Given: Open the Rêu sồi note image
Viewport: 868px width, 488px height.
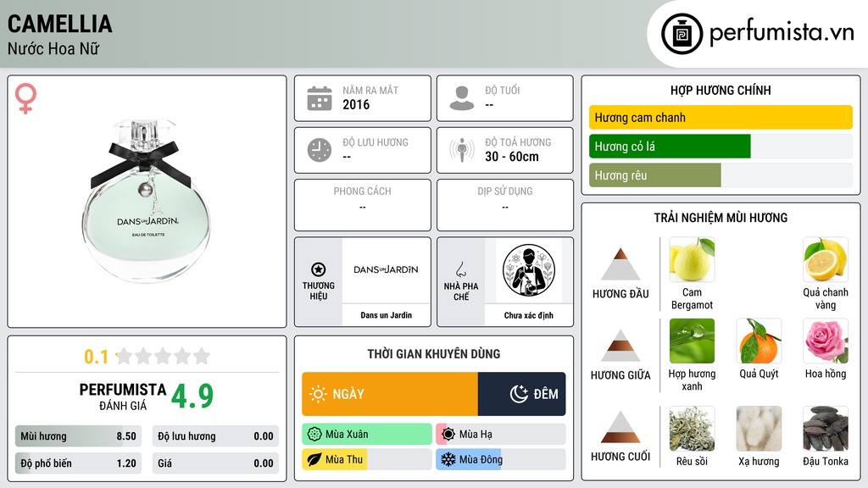Looking at the screenshot, I should coord(692,429).
